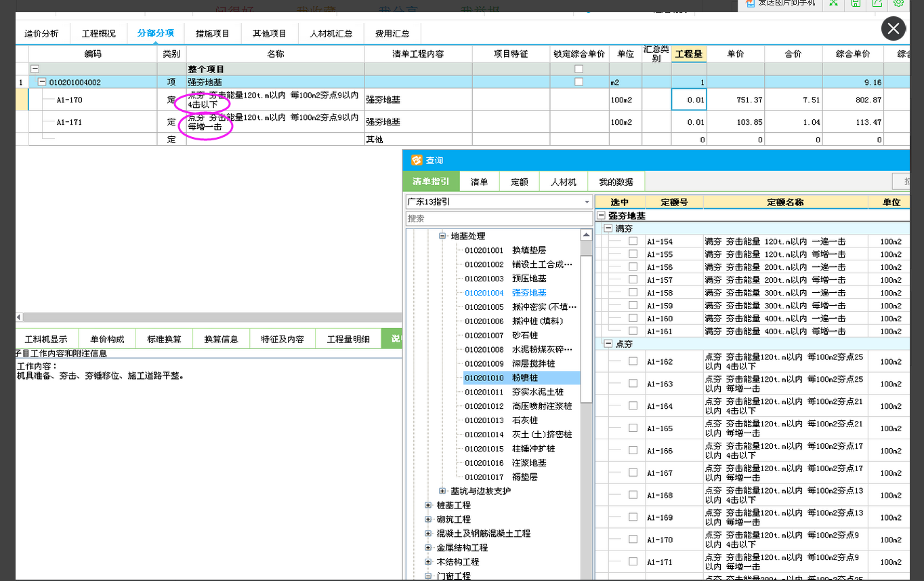Viewport: 924px width, 581px height.
Task: Click the green share icon
Action: point(877,3)
